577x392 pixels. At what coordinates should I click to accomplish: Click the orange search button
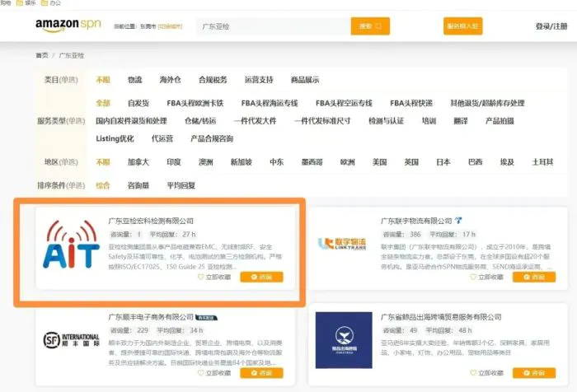click(x=370, y=26)
